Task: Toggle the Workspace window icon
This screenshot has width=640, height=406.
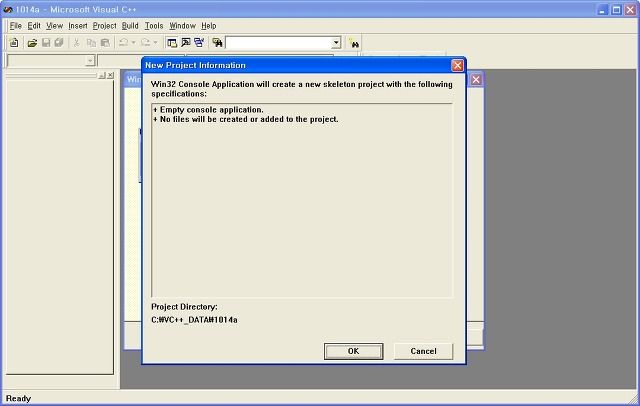Action: (x=172, y=42)
